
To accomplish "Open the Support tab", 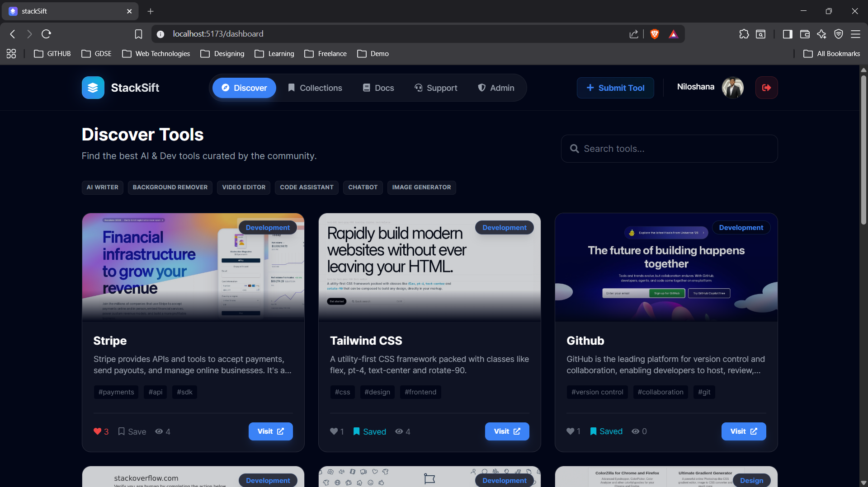I will tap(436, 88).
